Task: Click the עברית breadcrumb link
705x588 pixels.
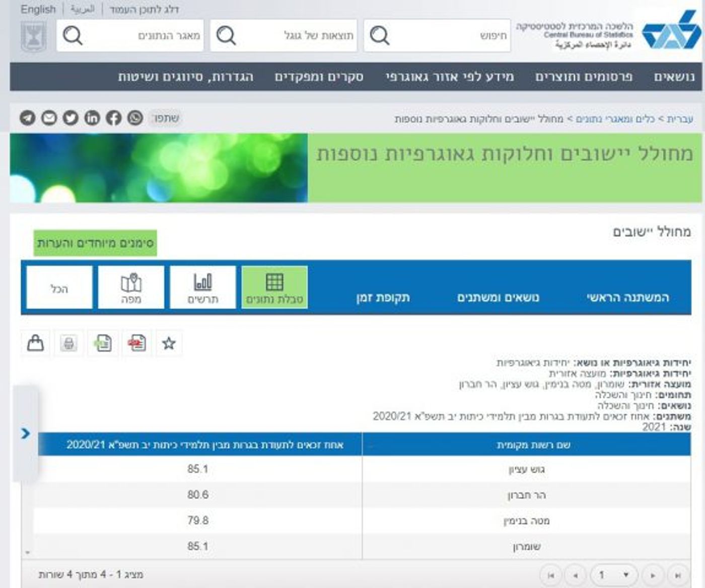Action: (680, 119)
